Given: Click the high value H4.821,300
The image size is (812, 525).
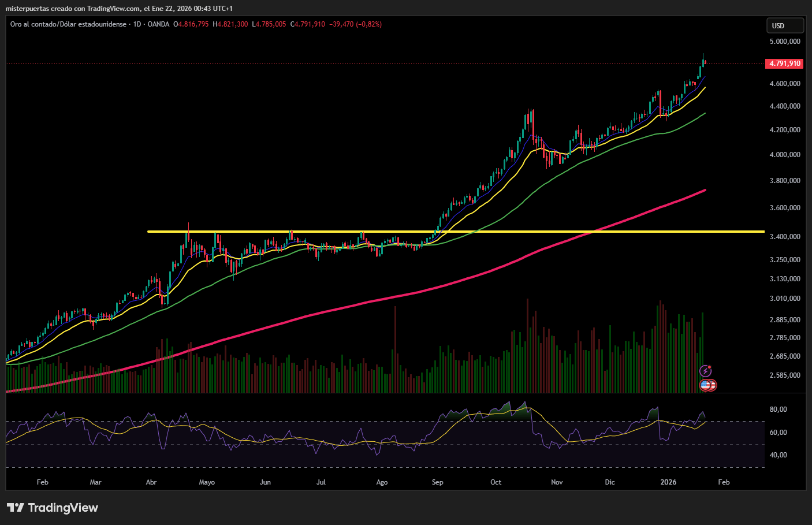Looking at the screenshot, I should [x=230, y=24].
